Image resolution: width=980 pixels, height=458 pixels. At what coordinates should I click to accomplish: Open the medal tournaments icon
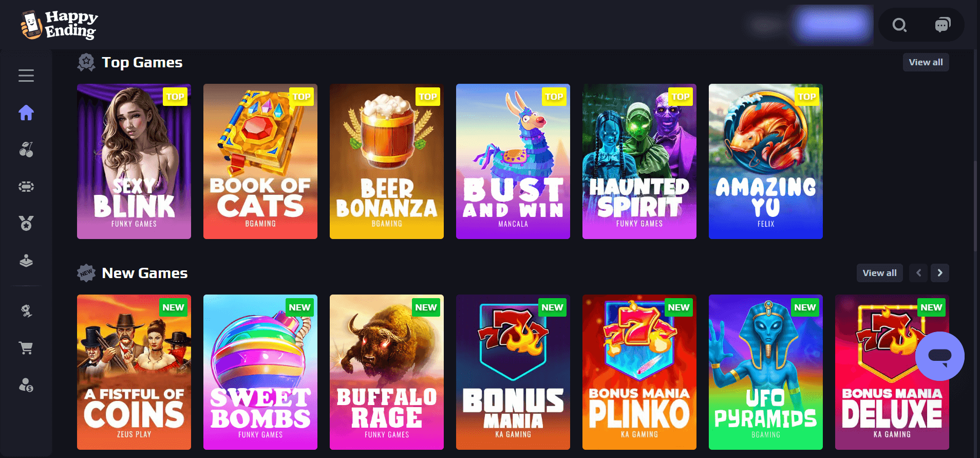(26, 224)
